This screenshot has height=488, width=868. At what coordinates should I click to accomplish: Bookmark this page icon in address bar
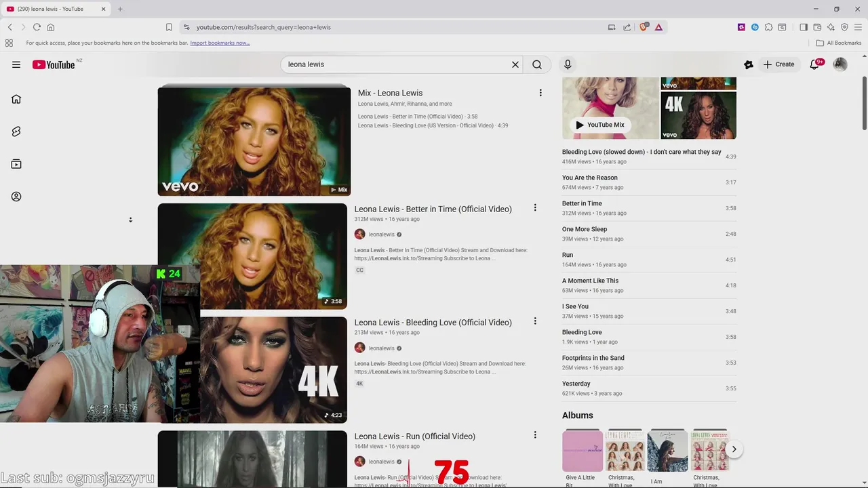169,27
